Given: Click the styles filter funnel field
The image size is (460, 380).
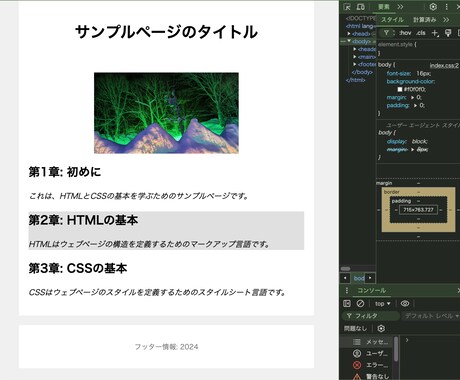Looking at the screenshot, I should click(x=386, y=33).
